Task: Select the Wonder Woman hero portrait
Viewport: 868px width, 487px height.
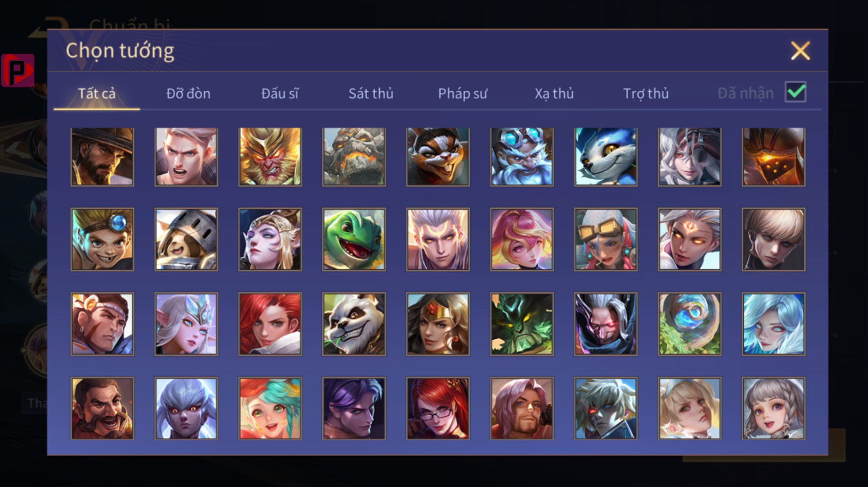Action: pyautogui.click(x=438, y=324)
